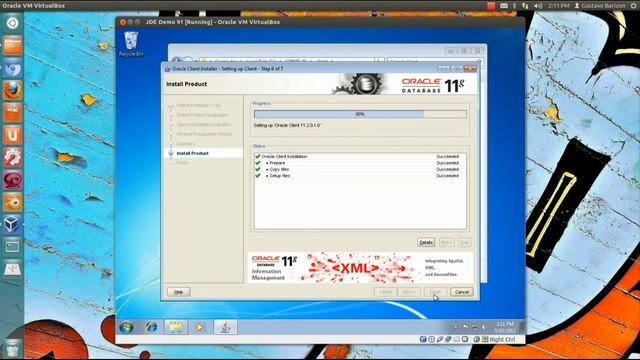This screenshot has height=360, width=640.
Task: Click the VirtualBox mouse integration status icon
Action: pos(476,339)
